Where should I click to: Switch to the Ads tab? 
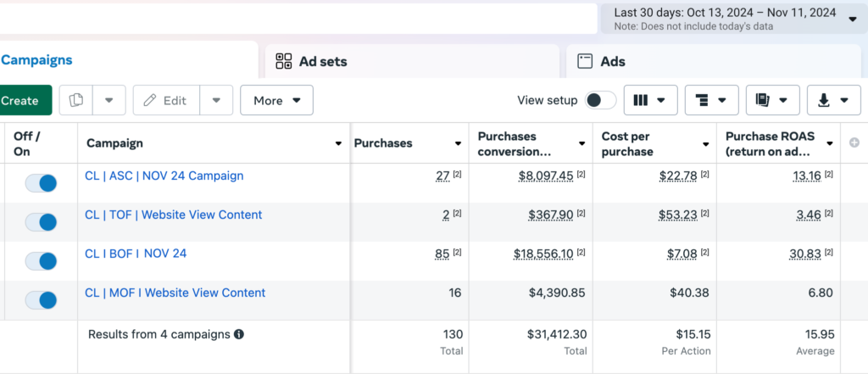pos(612,61)
